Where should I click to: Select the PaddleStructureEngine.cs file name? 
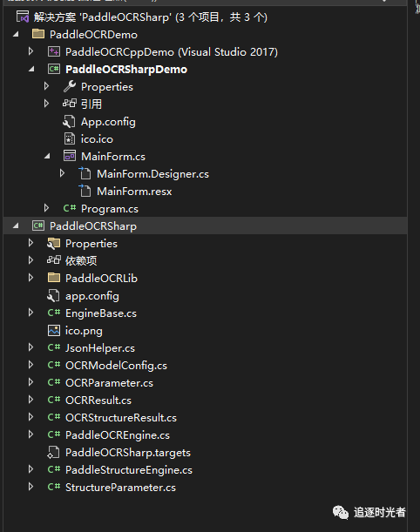tap(129, 470)
